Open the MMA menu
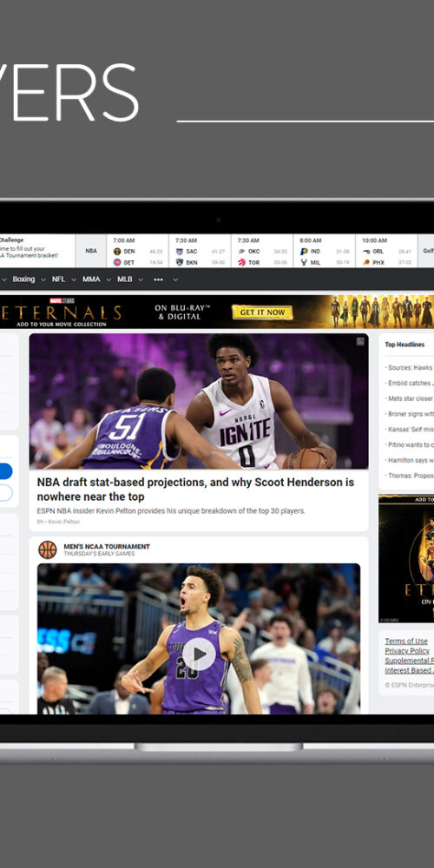The height and width of the screenshot is (868, 434). (x=91, y=279)
